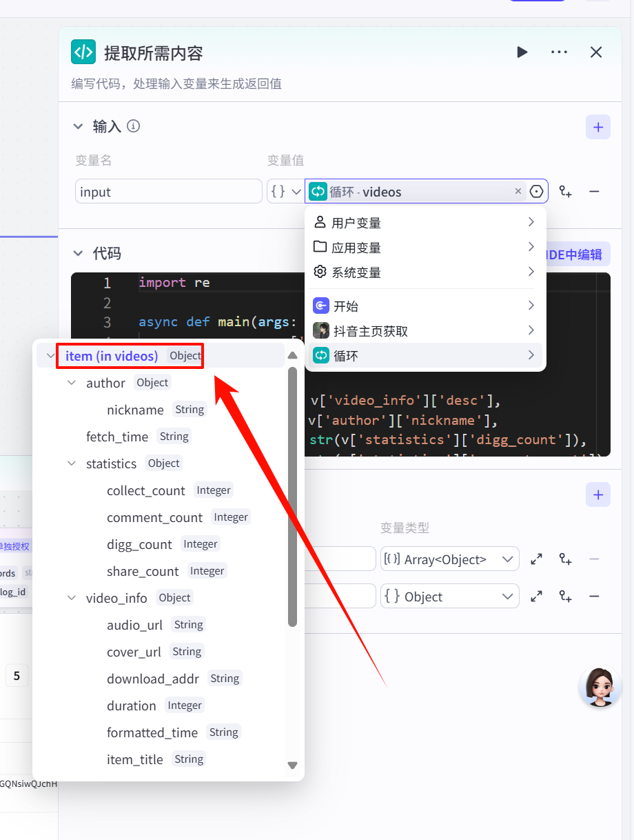Click the branch icon beside input row
The width and height of the screenshot is (634, 840).
[566, 192]
